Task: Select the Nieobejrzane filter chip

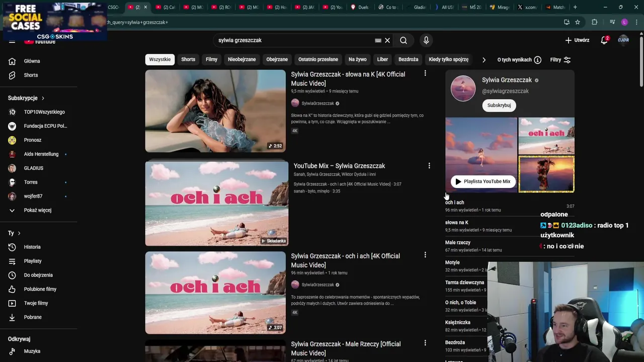Action: [242, 59]
